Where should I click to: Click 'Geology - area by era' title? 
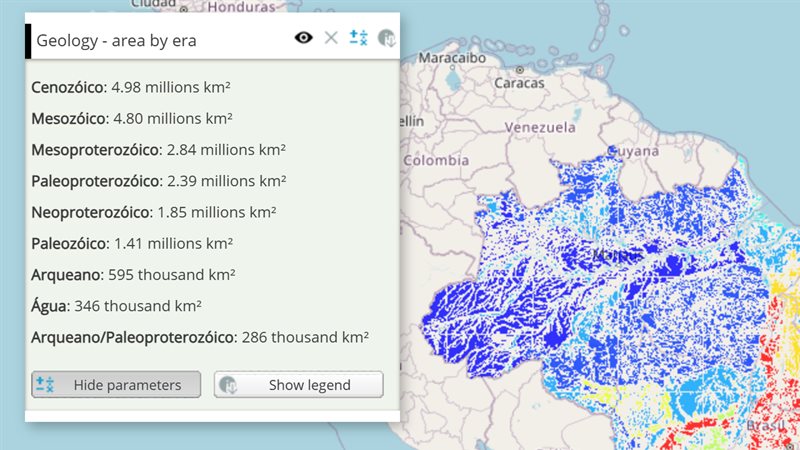[x=116, y=40]
